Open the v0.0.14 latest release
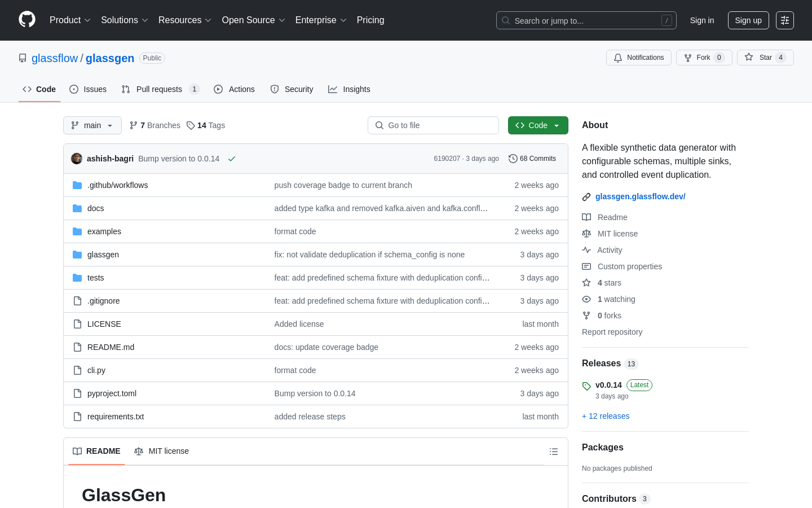Image resolution: width=812 pixels, height=508 pixels. tap(608, 385)
